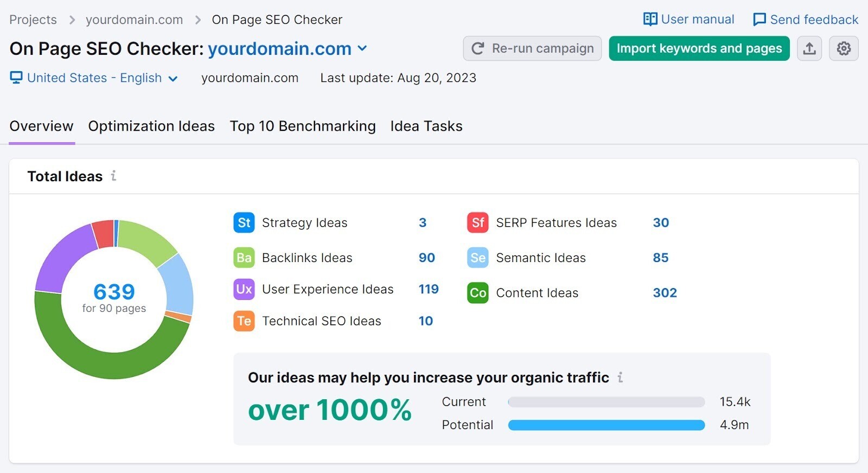
Task: Click the green Backlinks Ideas Ba icon
Action: pos(244,258)
